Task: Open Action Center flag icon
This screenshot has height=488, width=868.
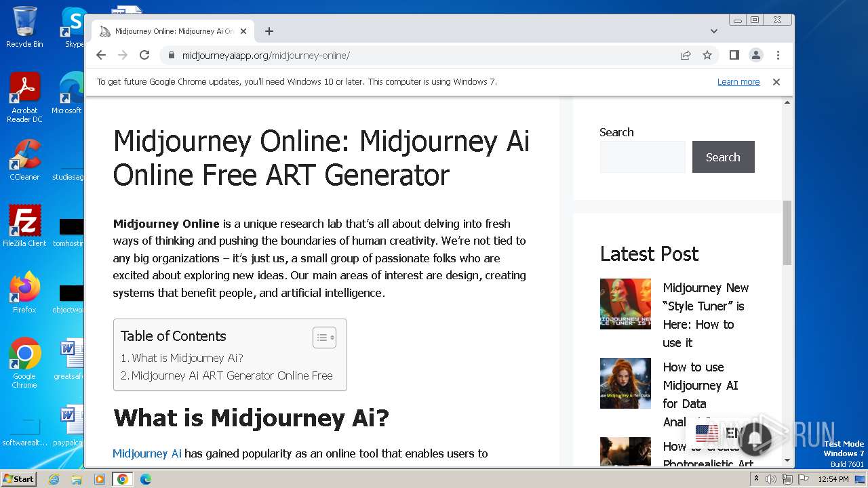Action: coord(803,479)
